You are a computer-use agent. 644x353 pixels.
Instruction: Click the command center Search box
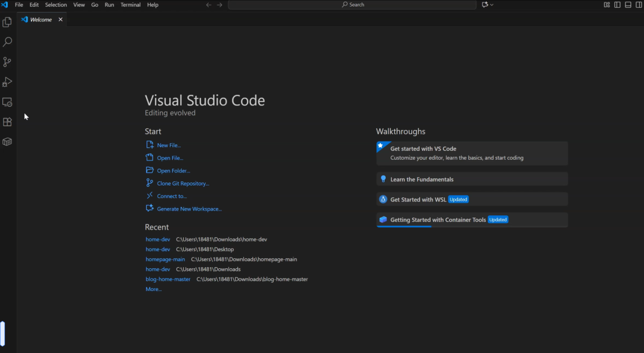tap(352, 5)
